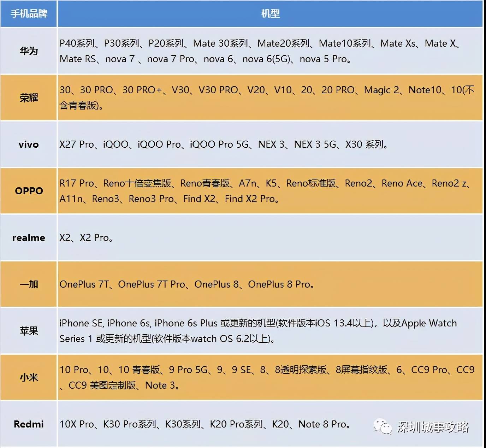
Task: Select the Redmi brand cell
Action: pos(29,424)
